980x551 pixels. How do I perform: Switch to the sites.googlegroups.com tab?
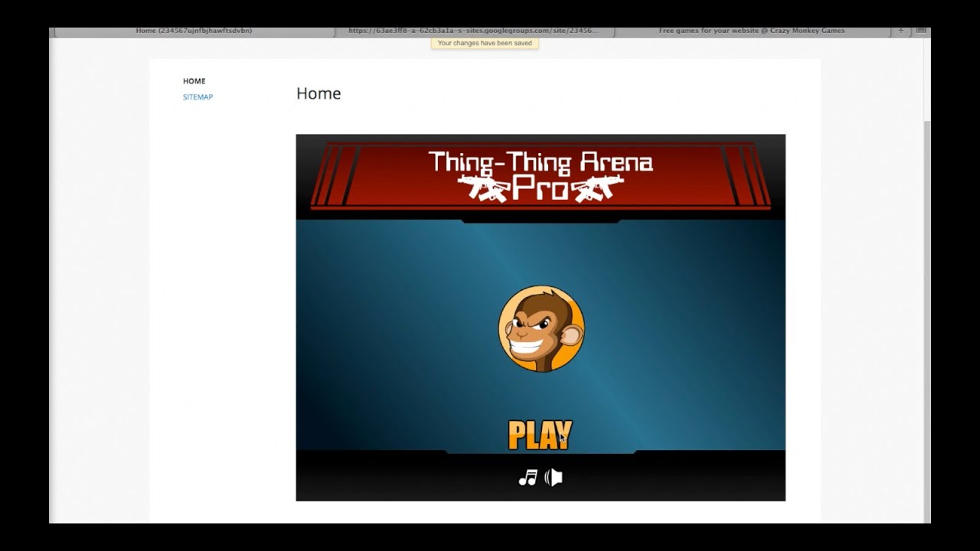(475, 31)
